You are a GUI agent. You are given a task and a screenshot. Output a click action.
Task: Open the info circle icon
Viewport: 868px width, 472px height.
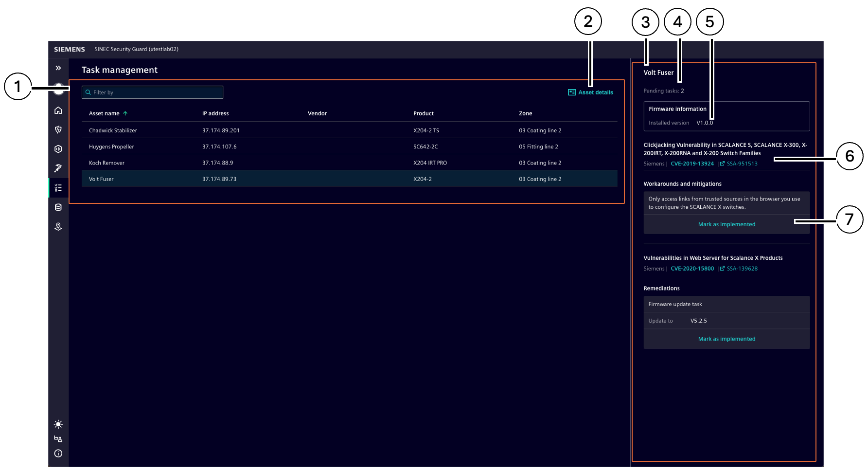coord(58,454)
